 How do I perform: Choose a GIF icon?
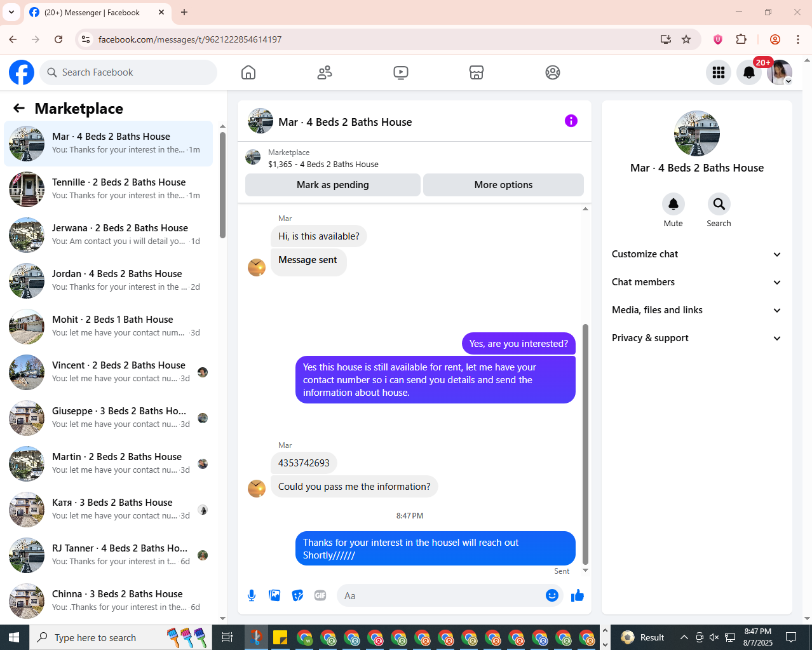point(320,595)
